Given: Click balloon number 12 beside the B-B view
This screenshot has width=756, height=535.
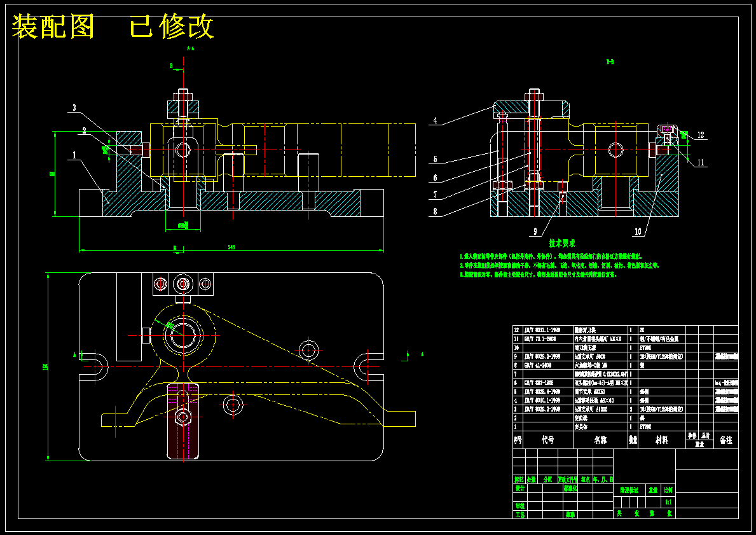Looking at the screenshot, I should coord(701,135).
